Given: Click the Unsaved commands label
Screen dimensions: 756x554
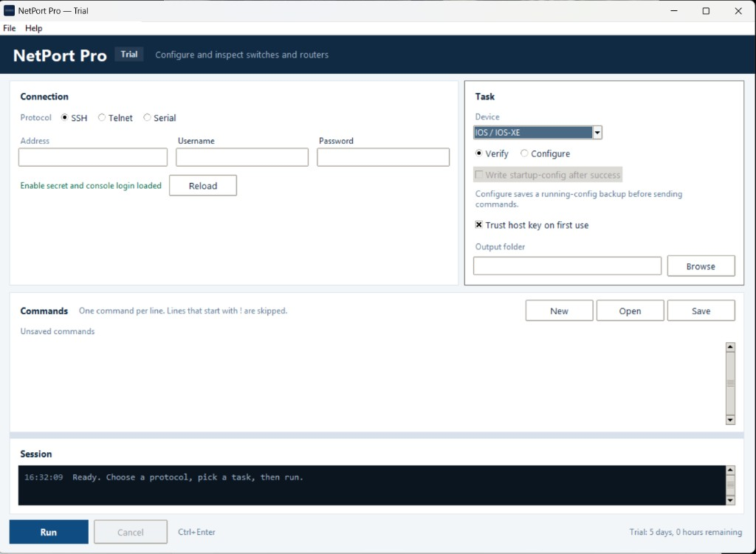Looking at the screenshot, I should [58, 331].
